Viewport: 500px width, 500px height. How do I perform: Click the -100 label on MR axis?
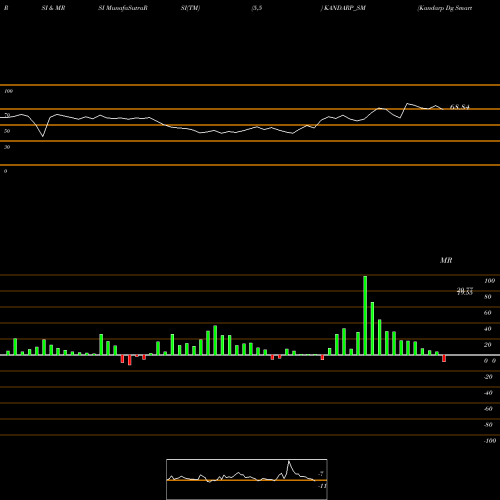[x=490, y=441]
